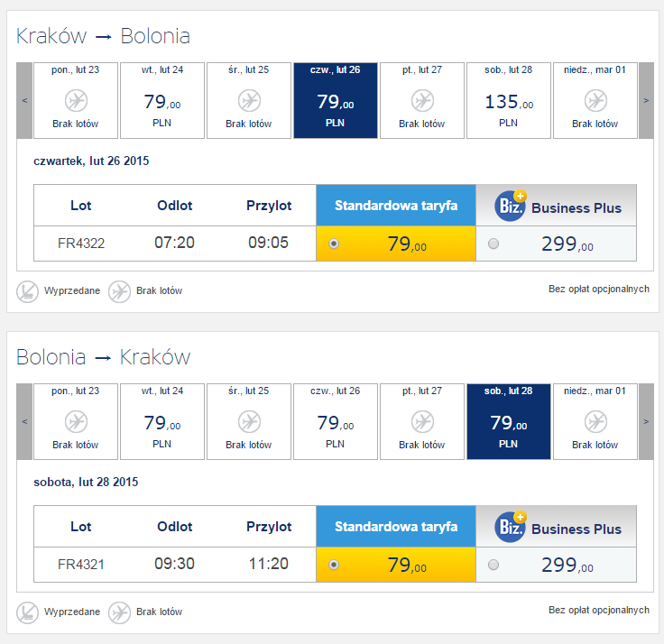
Task: Select the standard fare 79,00 radio for flight FR4322
Action: pyautogui.click(x=334, y=244)
